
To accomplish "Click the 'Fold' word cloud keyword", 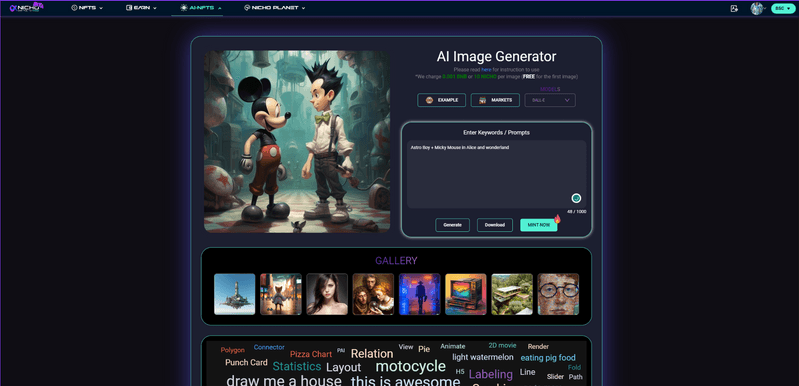I will 574,367.
